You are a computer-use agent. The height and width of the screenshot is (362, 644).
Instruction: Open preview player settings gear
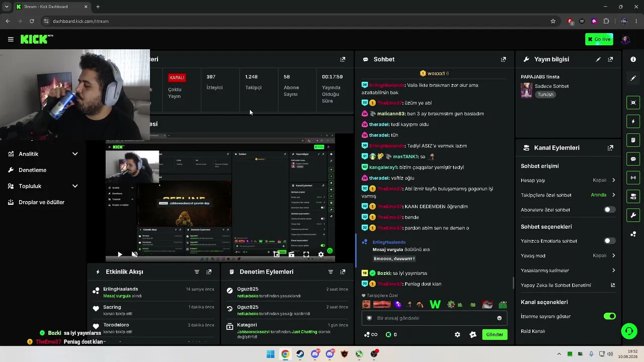tap(321, 254)
